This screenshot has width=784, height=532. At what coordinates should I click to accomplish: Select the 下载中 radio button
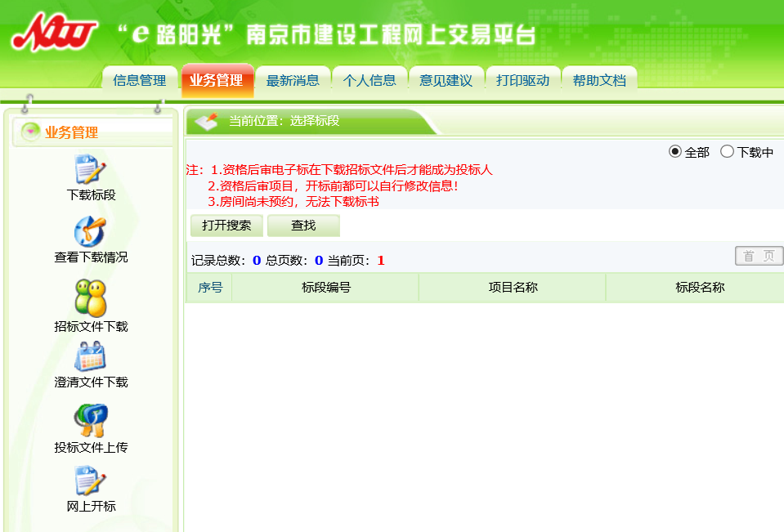coord(727,151)
